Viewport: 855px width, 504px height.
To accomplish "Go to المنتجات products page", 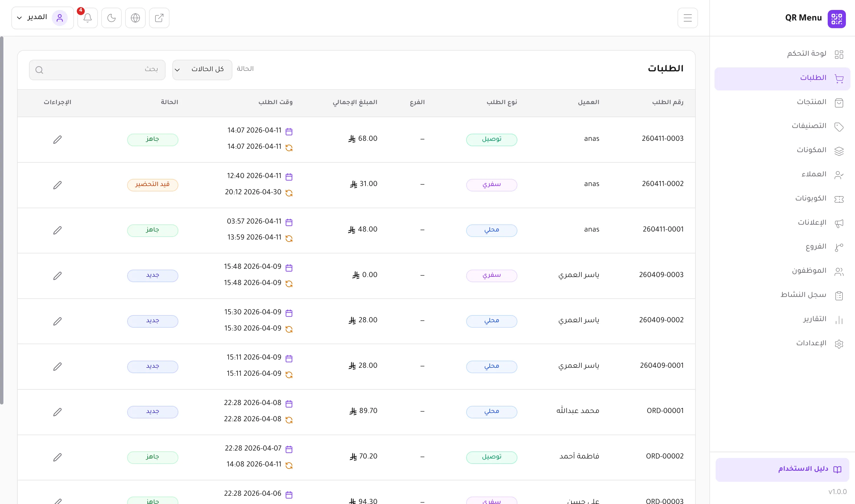I will point(782,103).
